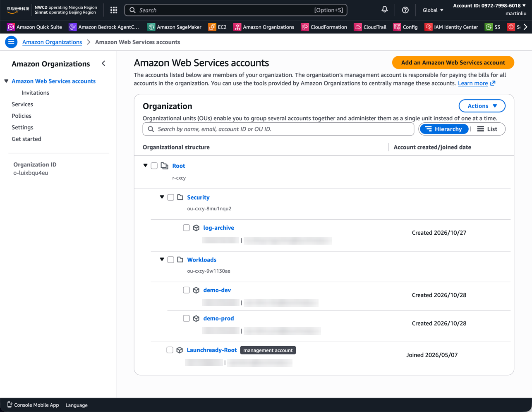
Task: Click Add an Amazon Web Services account
Action: (x=453, y=62)
